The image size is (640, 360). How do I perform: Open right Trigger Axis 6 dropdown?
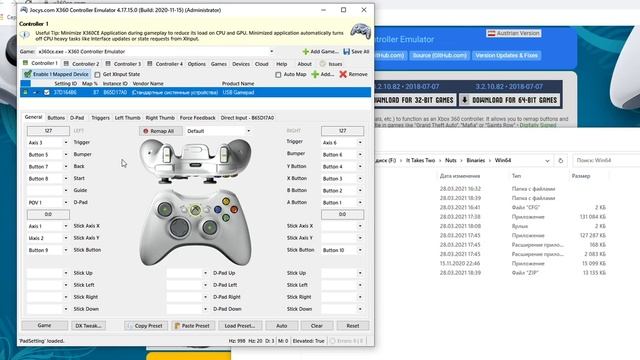[360, 142]
